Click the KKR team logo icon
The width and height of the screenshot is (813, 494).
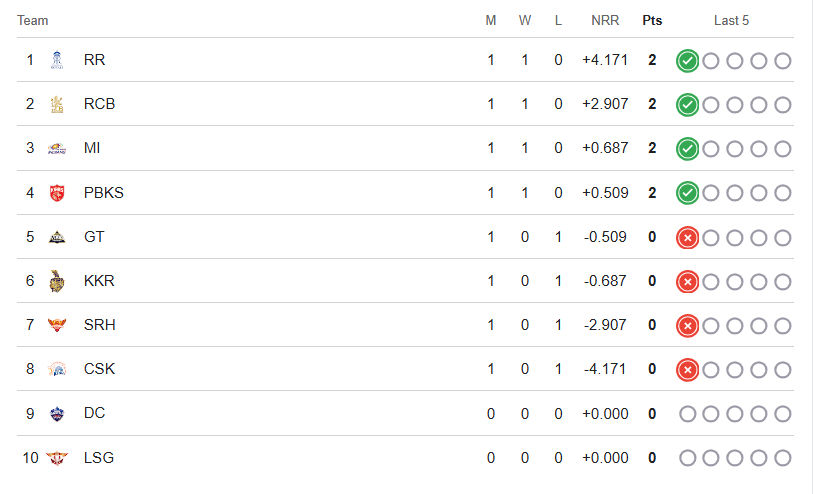point(57,281)
